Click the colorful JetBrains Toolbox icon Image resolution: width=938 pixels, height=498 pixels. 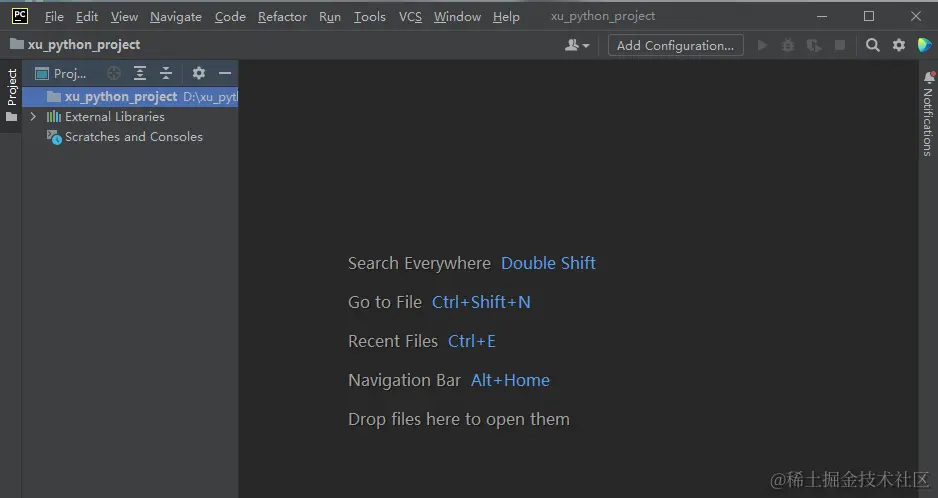click(924, 45)
